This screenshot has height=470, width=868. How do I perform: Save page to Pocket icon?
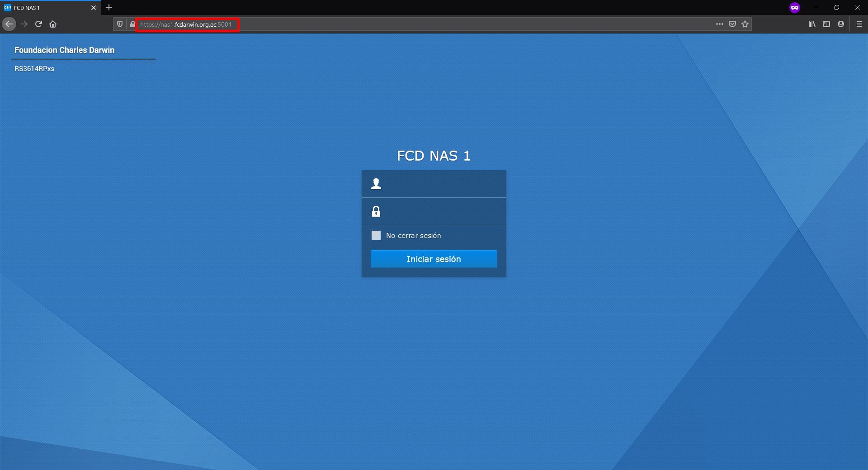(x=732, y=24)
